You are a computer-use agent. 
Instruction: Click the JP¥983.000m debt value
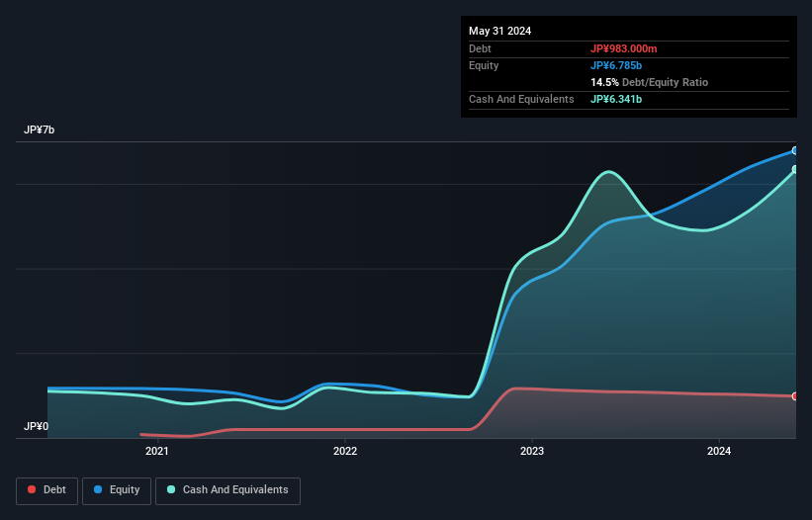tap(623, 48)
